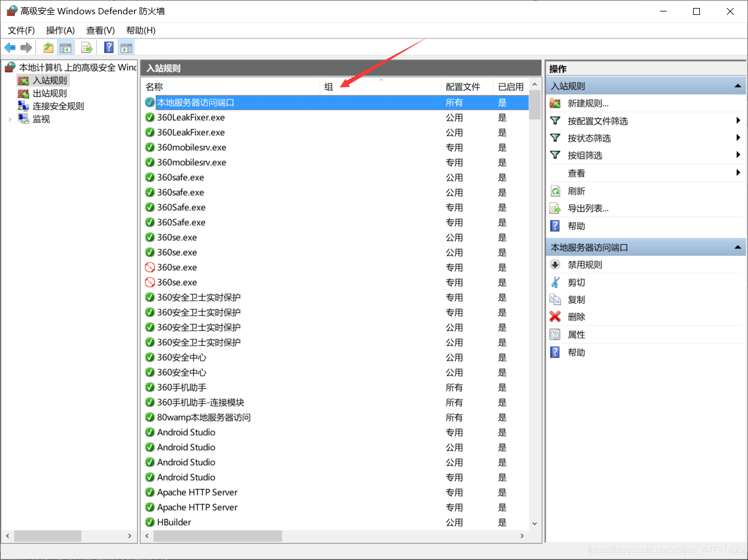Click the green check icon of HBuilder

coord(150,522)
